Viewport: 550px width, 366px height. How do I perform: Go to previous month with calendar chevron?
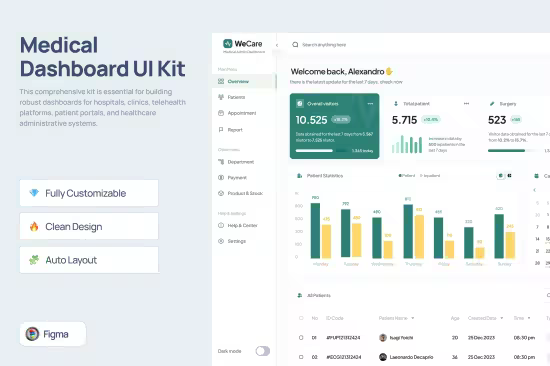point(535,190)
